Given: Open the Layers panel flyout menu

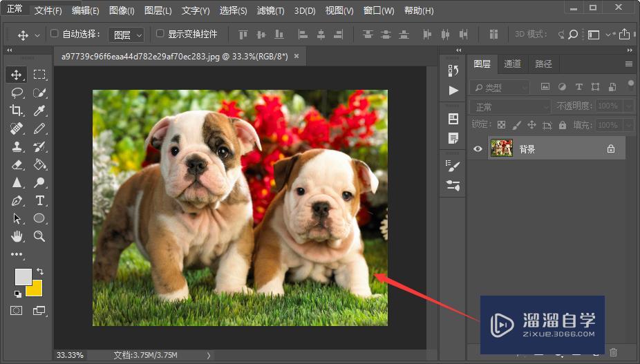Looking at the screenshot, I should coord(628,64).
